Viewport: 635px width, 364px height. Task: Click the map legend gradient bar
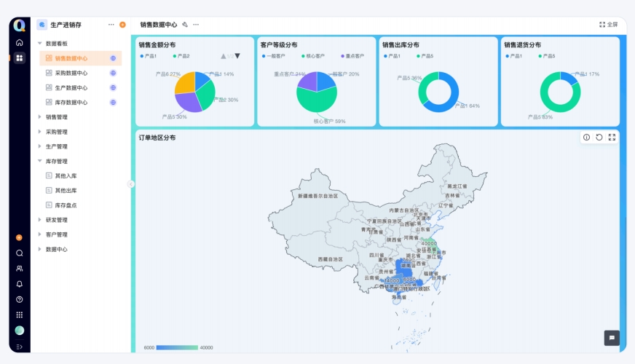tap(177, 347)
